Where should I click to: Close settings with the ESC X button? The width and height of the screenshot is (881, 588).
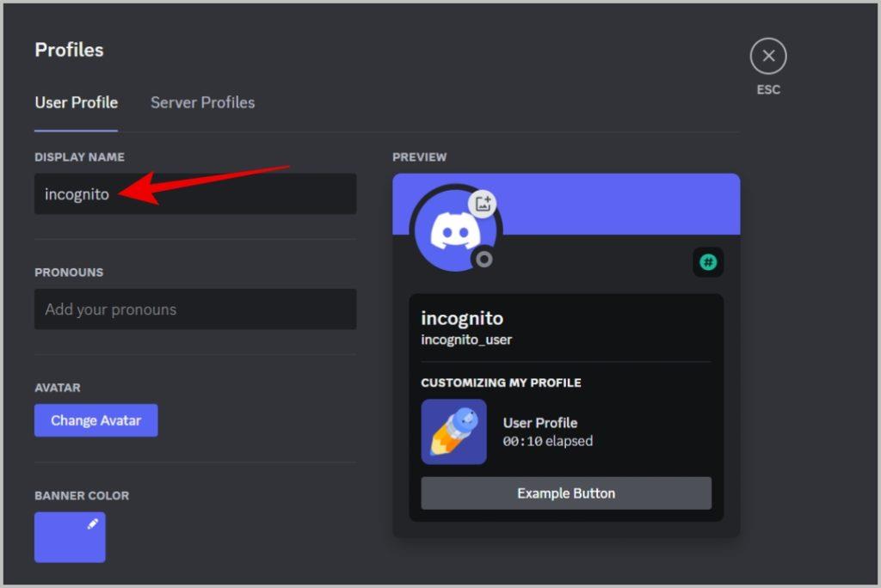[768, 56]
